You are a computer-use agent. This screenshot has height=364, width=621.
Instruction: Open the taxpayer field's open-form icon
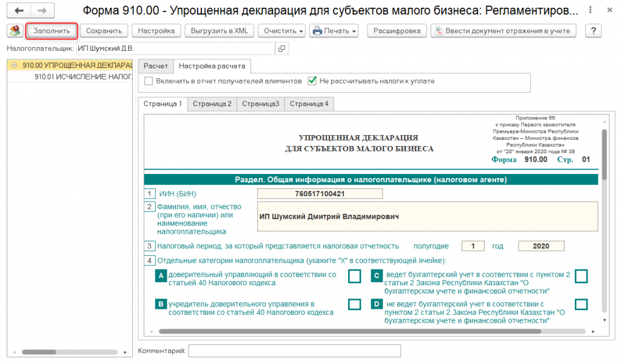coord(281,48)
